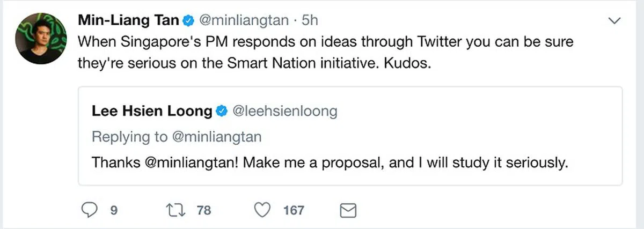Send tweet via the envelope message icon
Viewport: 644px width, 229px height.
tap(349, 211)
